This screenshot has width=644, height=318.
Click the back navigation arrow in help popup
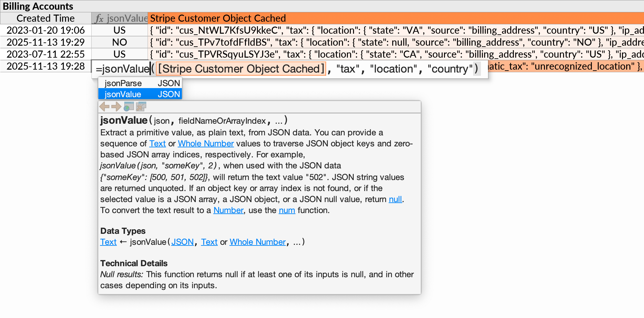point(104,107)
